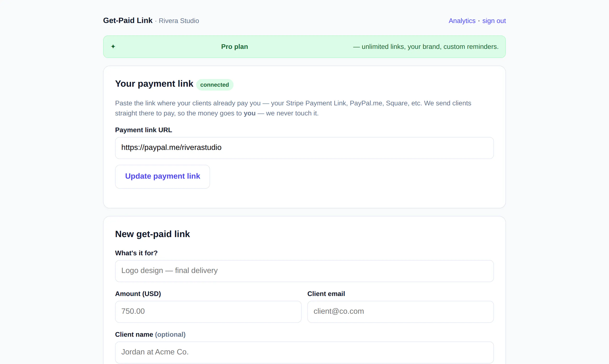
Task: Open the Analytics link
Action: 462,21
